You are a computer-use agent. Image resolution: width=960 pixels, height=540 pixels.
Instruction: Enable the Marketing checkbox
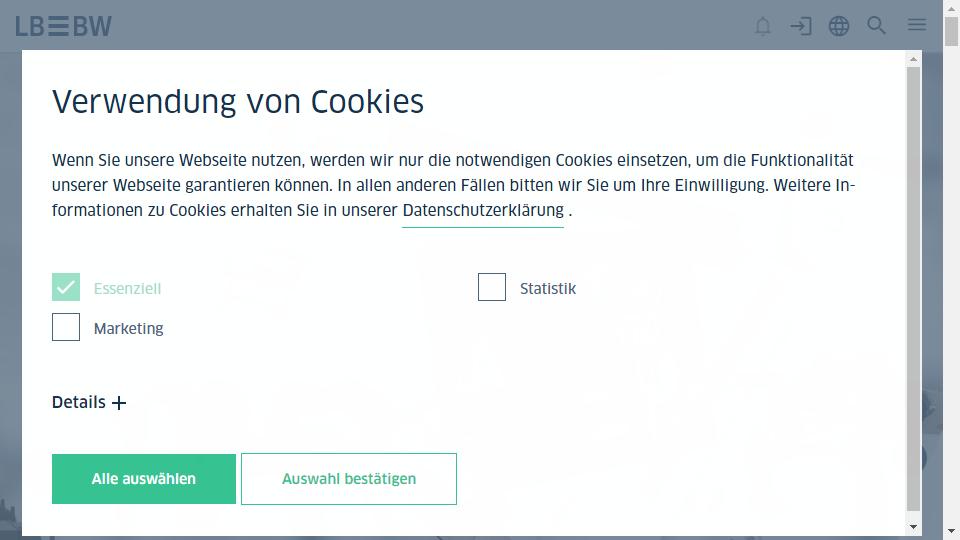pyautogui.click(x=66, y=327)
